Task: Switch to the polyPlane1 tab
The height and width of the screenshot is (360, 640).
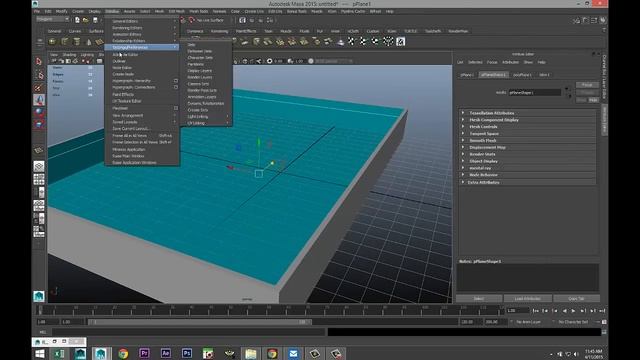Action: click(x=522, y=75)
